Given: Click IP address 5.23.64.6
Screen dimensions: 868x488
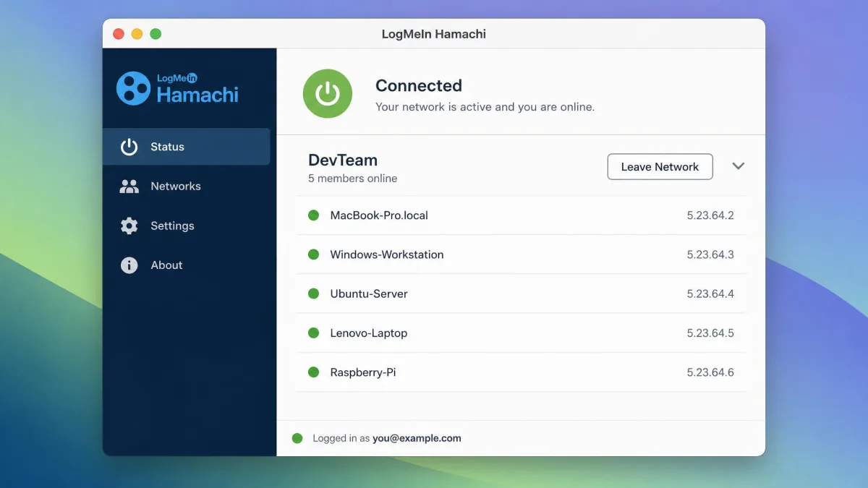Looking at the screenshot, I should 710,372.
